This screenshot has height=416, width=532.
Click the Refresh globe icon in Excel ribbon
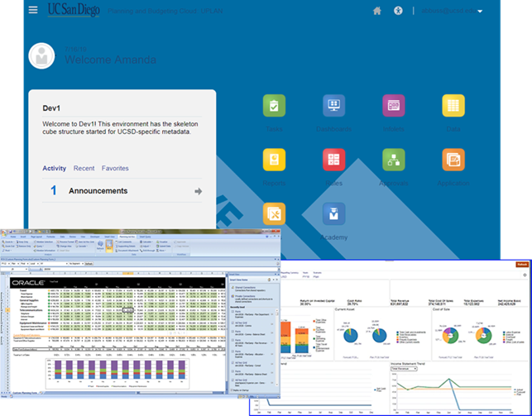tap(100, 245)
